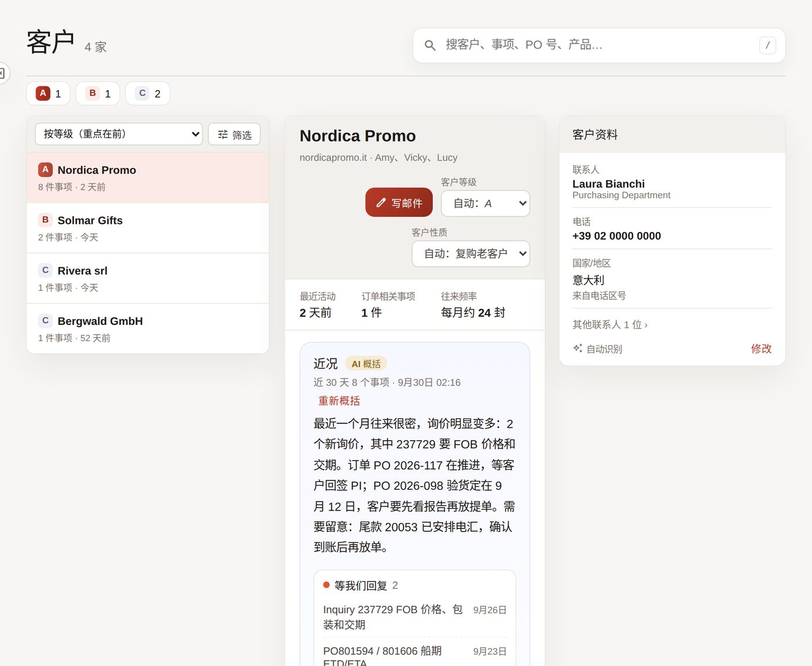This screenshot has height=666, width=812.
Task: Click 订单相关事项 1 件 stat
Action: point(388,305)
